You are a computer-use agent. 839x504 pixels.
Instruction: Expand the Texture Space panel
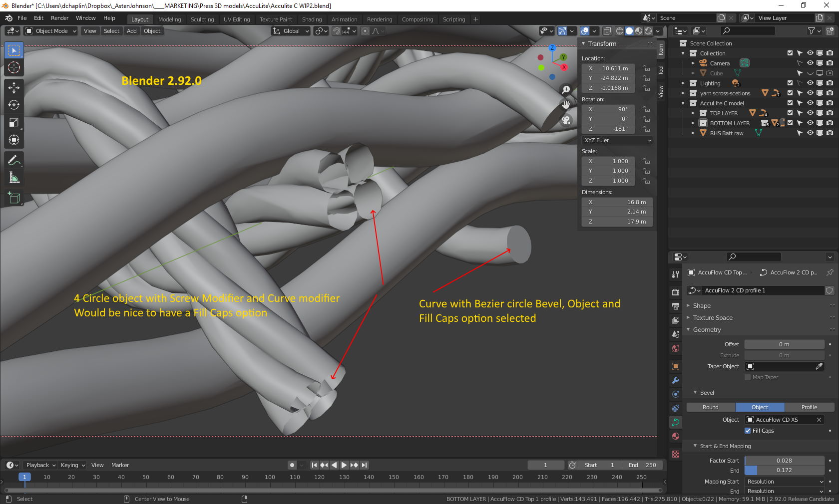(x=713, y=318)
